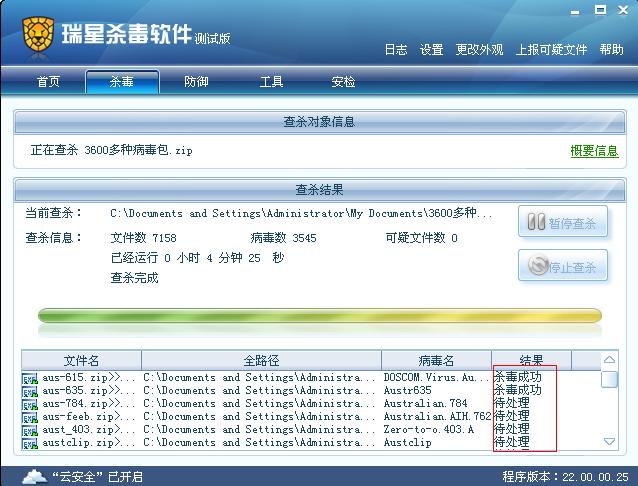This screenshot has height=486, width=638.
Task: Click the results list scroll up arrow
Action: point(610,359)
